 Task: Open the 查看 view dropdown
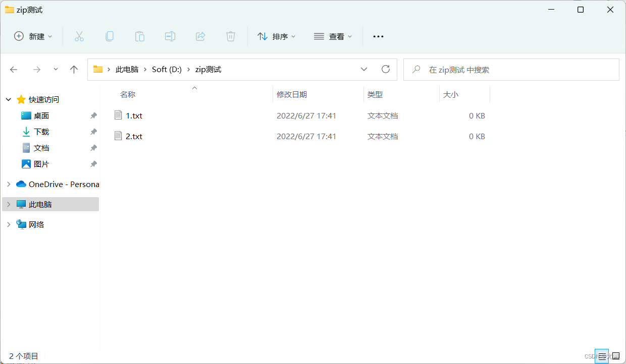(333, 36)
